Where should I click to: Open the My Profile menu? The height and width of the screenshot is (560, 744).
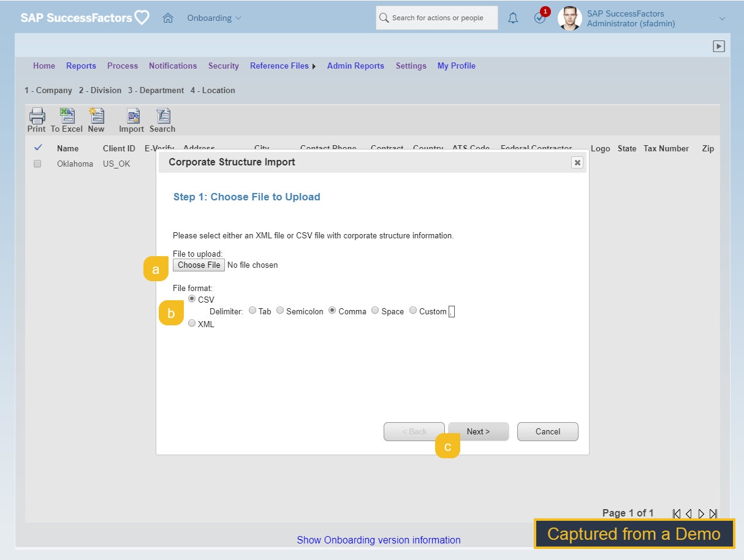[x=457, y=66]
